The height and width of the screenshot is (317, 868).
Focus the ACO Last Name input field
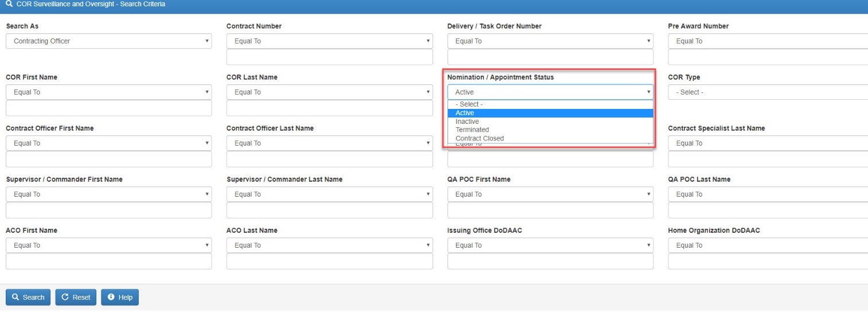coord(329,261)
